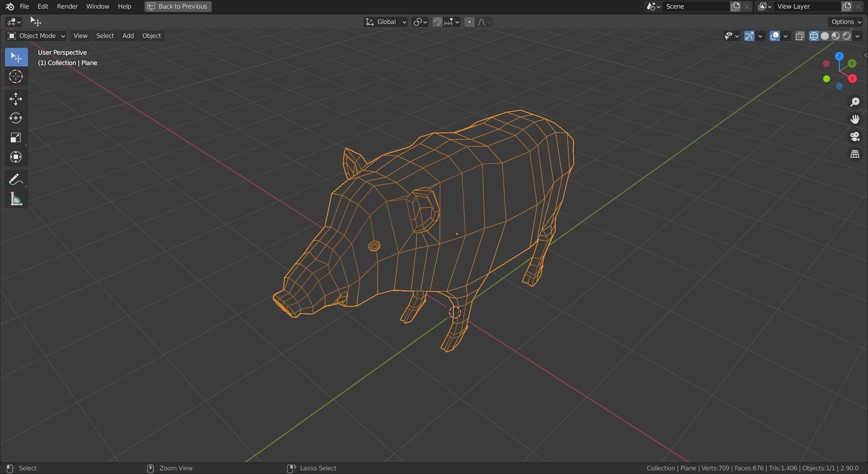Open the editor type dropdown

pos(14,22)
